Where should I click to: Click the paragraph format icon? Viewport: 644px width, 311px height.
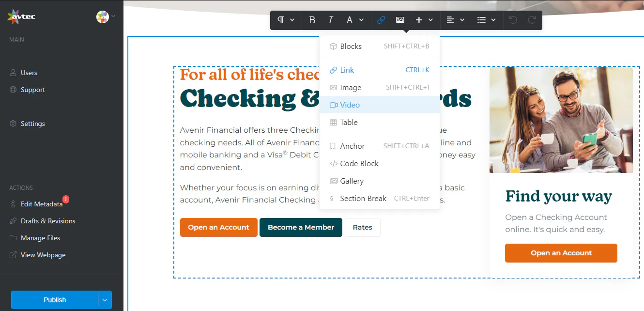[281, 20]
